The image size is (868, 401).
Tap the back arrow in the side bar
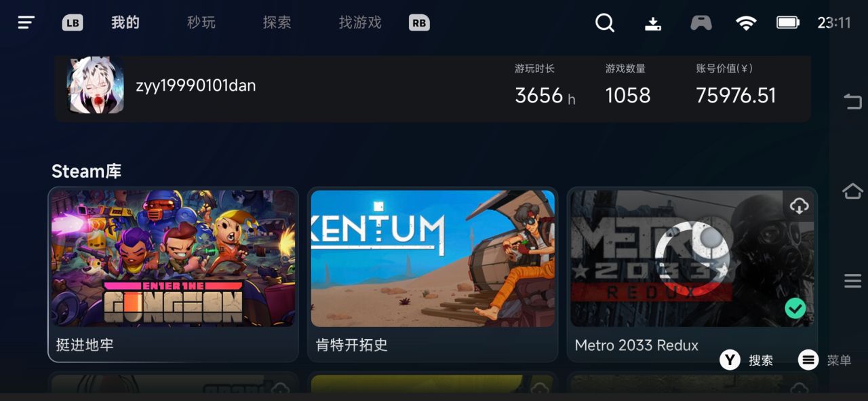click(852, 102)
